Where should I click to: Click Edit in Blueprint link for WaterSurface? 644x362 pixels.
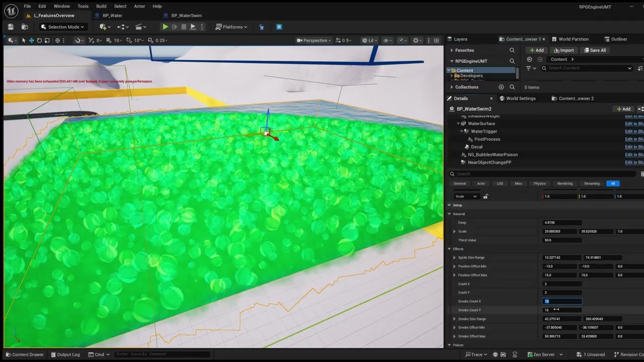(634, 124)
